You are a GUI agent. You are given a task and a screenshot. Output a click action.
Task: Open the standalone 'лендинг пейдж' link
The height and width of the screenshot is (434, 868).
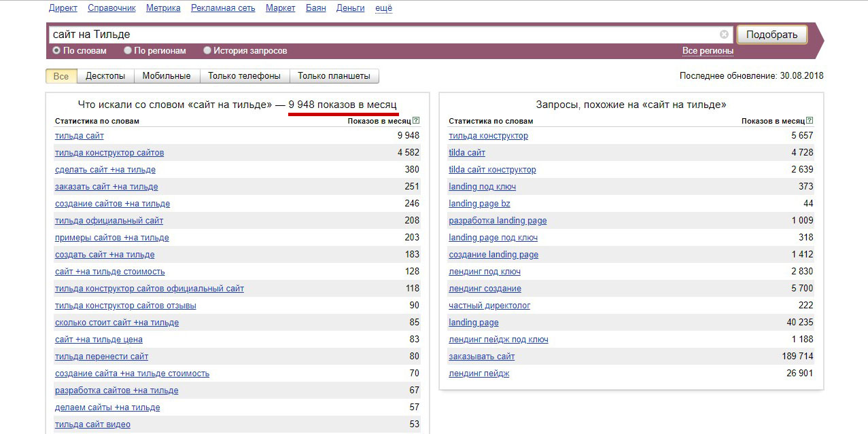(479, 374)
